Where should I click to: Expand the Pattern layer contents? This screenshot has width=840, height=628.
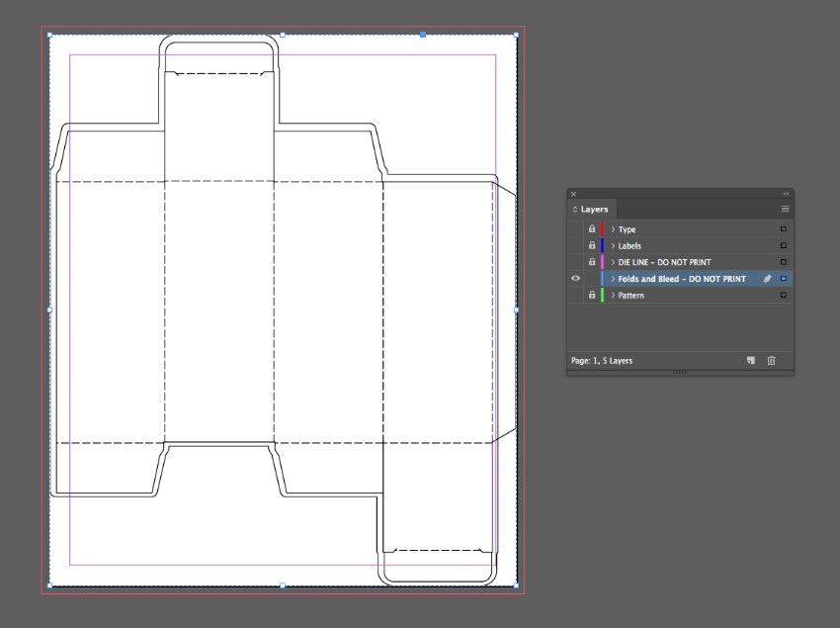[x=613, y=296]
